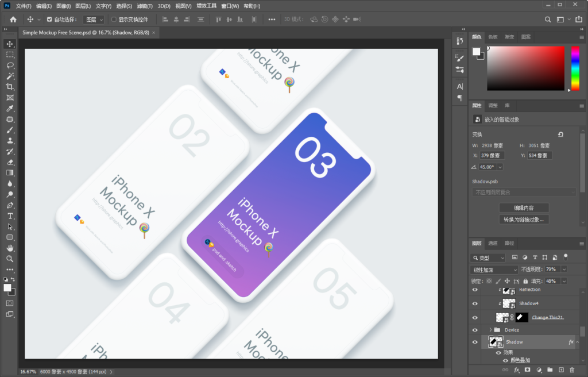Select the Shadow layer thumbnail
588x377 pixels.
click(x=496, y=342)
